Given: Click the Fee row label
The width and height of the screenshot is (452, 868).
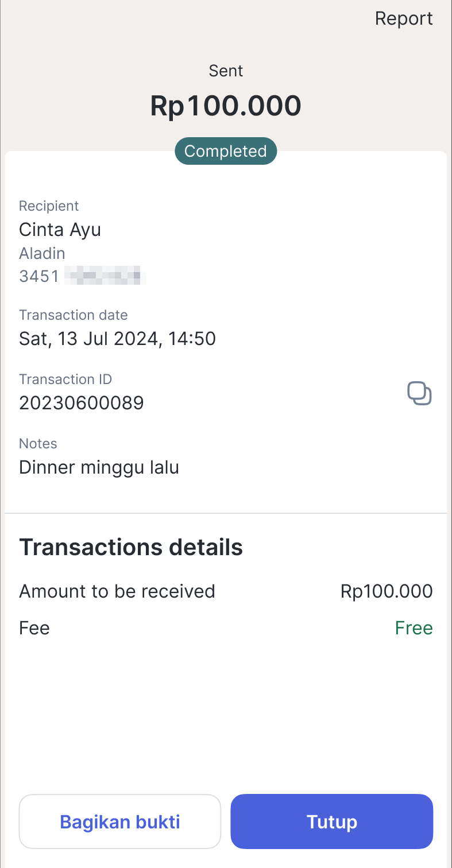Looking at the screenshot, I should click(x=34, y=628).
